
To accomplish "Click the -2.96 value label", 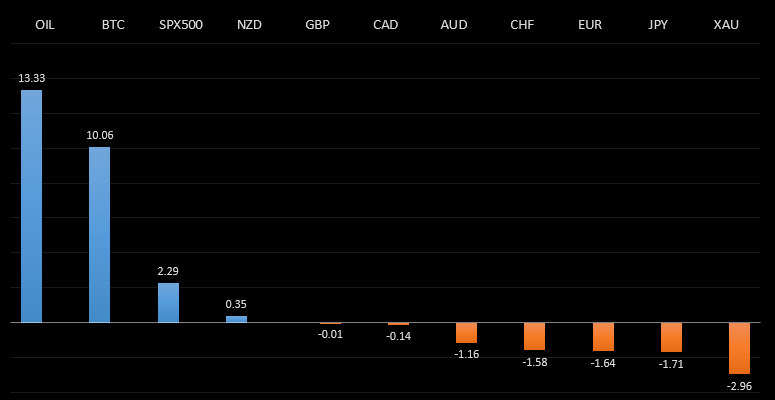I will (740, 385).
